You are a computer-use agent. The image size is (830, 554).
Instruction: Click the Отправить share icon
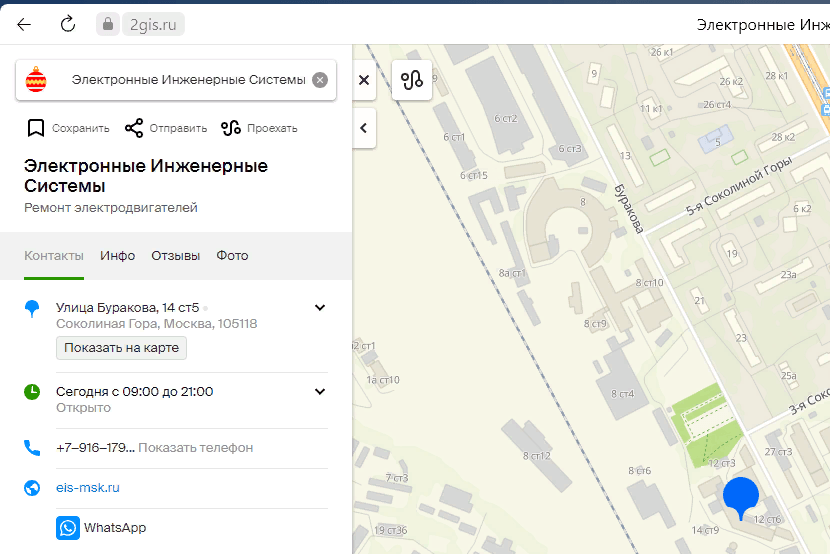(134, 128)
